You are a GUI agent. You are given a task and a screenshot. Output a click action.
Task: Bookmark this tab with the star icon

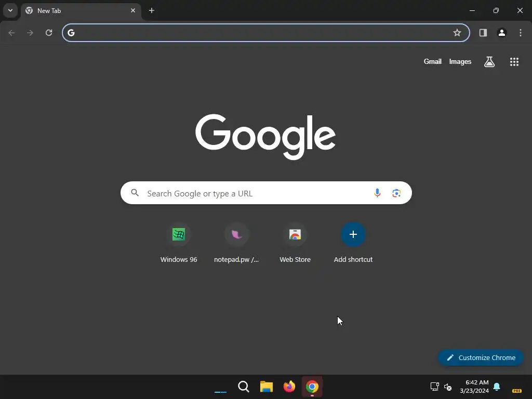(x=457, y=33)
